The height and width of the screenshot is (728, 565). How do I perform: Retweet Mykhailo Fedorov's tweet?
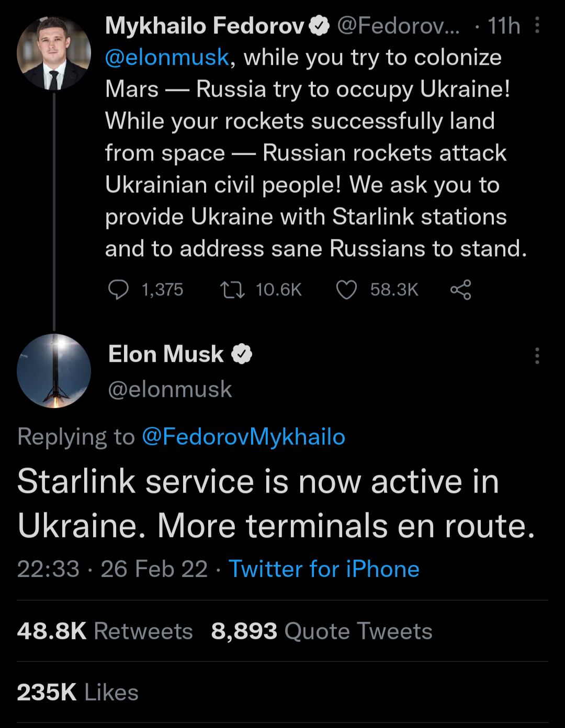point(232,290)
